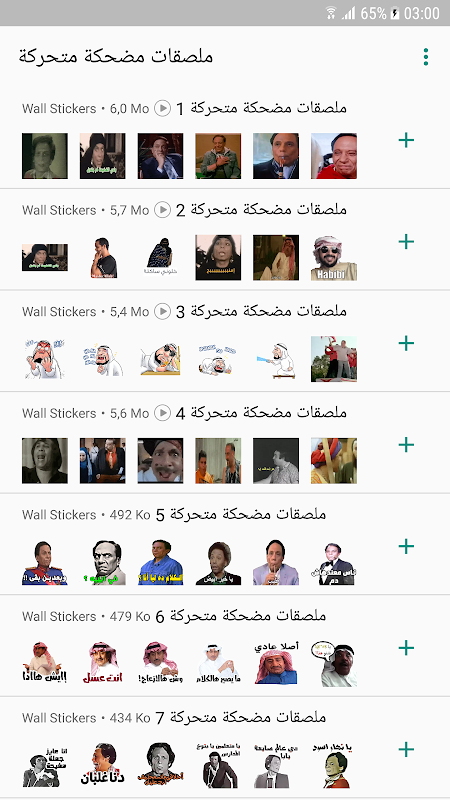Add sticker pack 4 with plus icon
Viewport: 450px width, 800px height.
(406, 444)
